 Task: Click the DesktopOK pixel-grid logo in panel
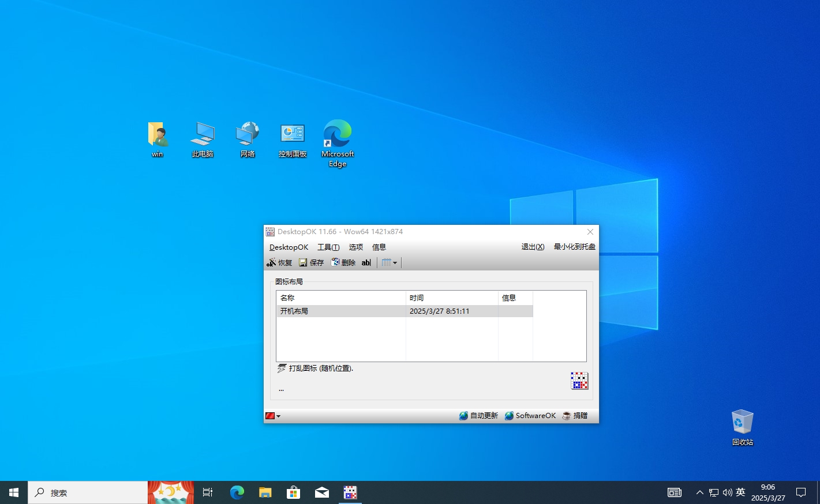pos(579,381)
